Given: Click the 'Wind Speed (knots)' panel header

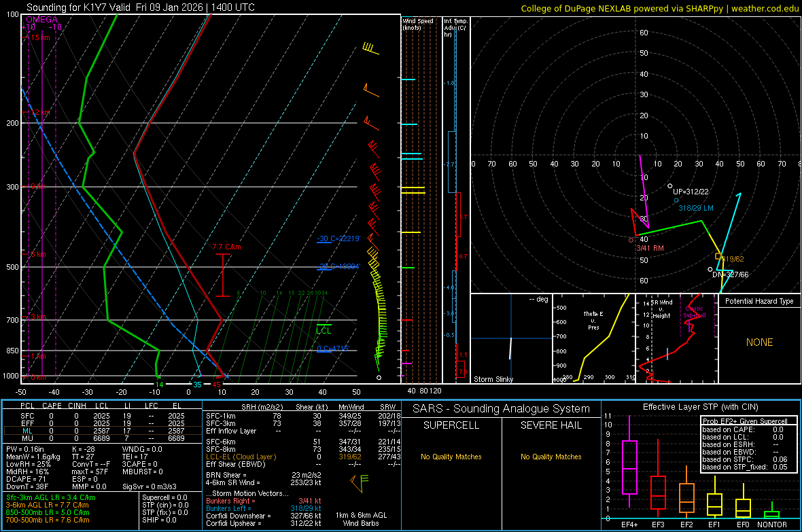Looking at the screenshot, I should pyautogui.click(x=417, y=24).
